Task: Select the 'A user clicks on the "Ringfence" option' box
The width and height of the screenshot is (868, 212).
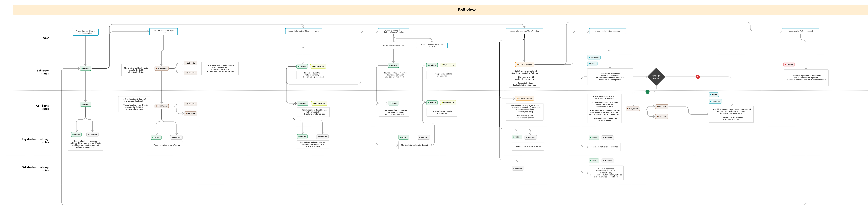Action: coord(304,31)
